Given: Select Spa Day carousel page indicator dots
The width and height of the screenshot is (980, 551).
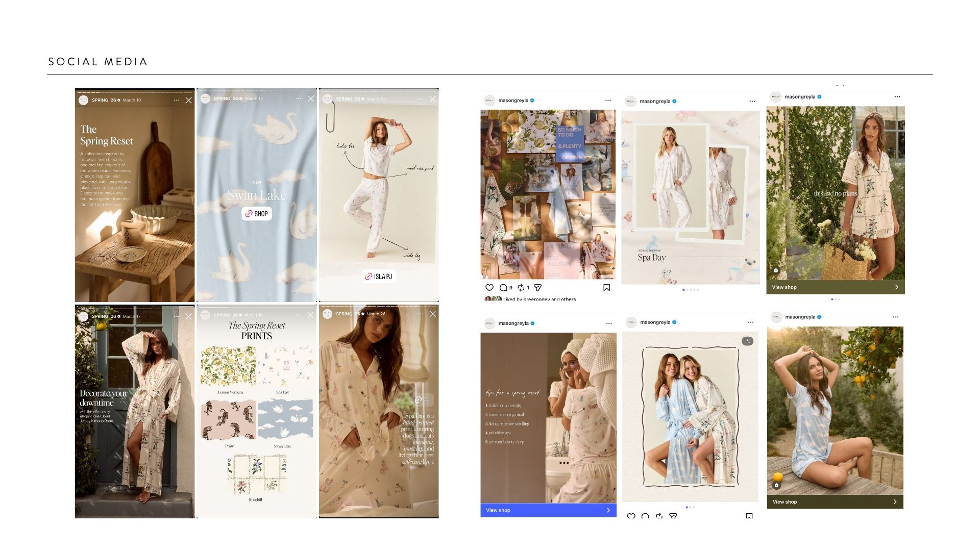Looking at the screenshot, I should (x=690, y=290).
